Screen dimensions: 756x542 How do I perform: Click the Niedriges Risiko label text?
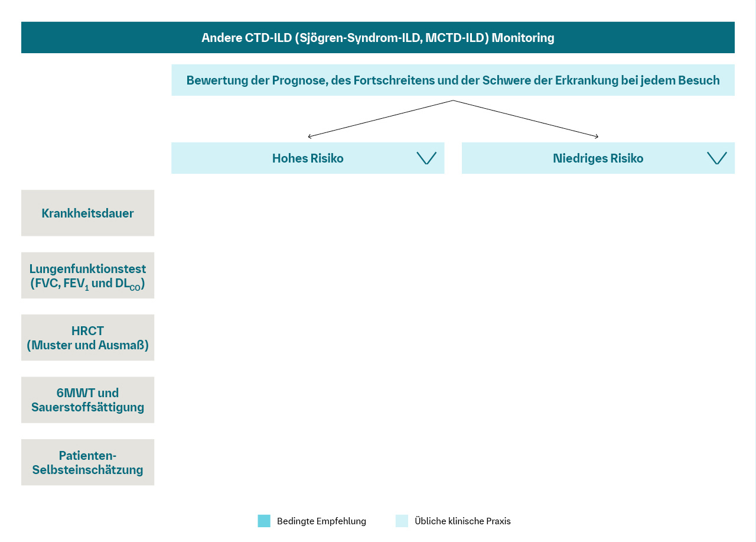598,158
